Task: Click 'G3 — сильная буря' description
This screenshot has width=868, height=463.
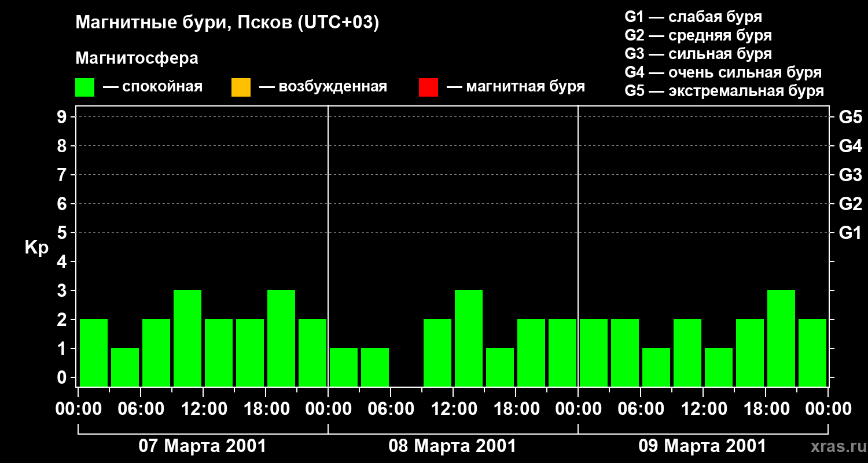Action: tap(698, 54)
